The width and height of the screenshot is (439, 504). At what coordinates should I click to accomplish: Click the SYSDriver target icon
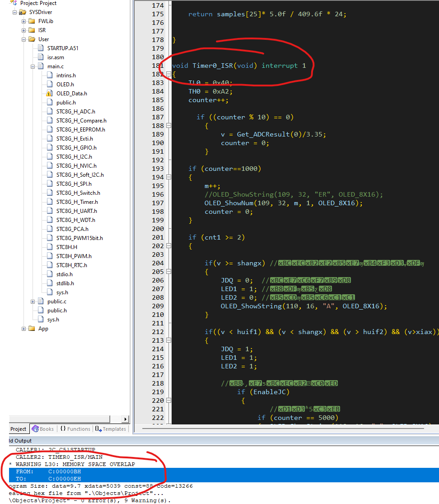(x=22, y=12)
